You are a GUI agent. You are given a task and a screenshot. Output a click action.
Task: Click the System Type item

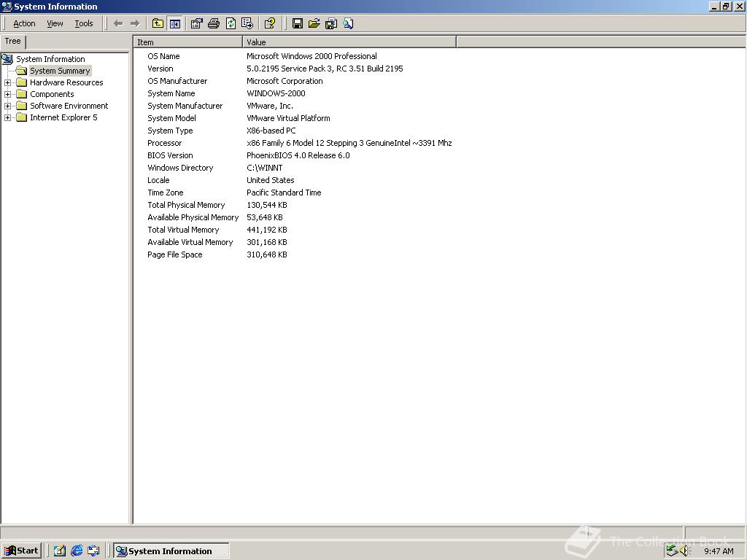170,131
